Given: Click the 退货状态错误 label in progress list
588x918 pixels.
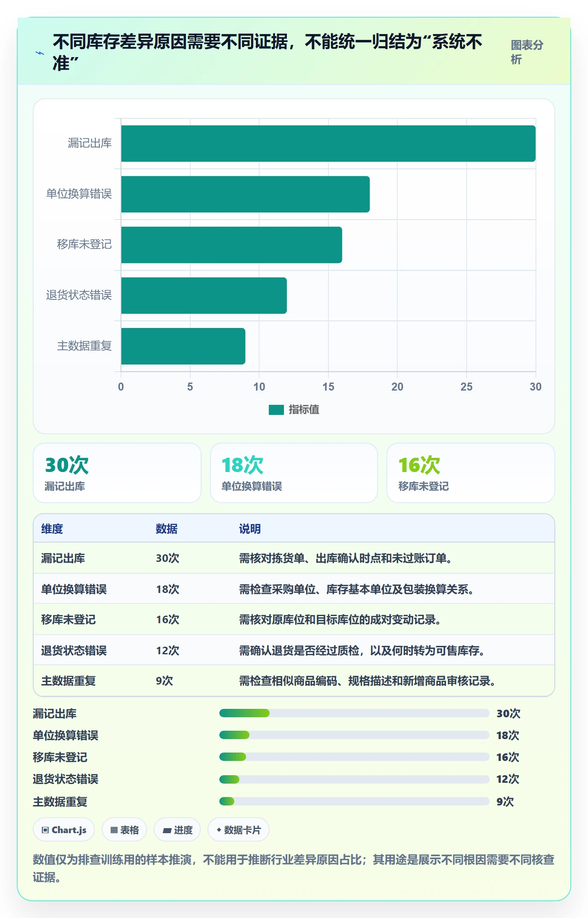Looking at the screenshot, I should click(x=66, y=779).
